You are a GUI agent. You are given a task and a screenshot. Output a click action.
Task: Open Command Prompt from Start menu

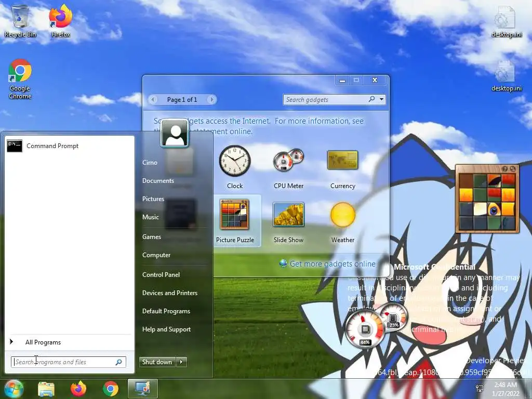(70, 146)
